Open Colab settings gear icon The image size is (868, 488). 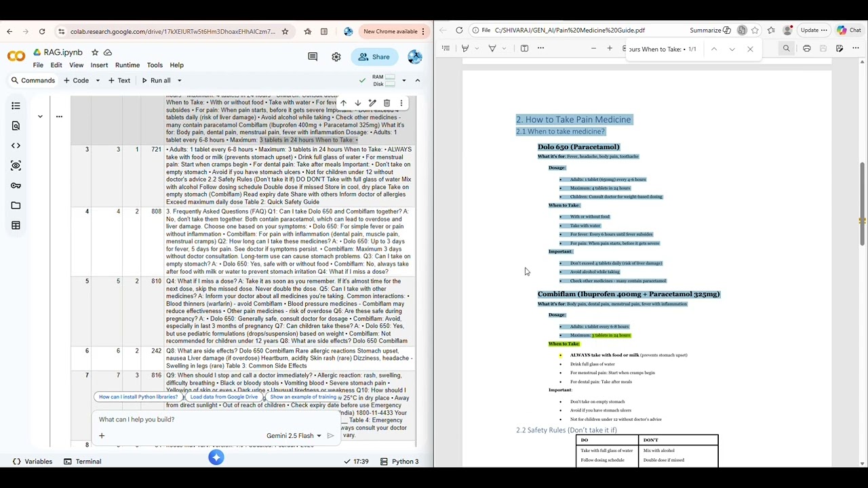pyautogui.click(x=336, y=57)
